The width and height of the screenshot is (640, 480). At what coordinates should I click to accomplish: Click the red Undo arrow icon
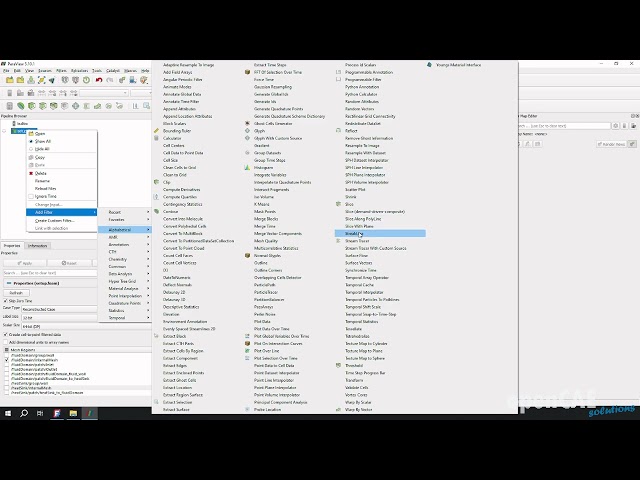[x=99, y=80]
